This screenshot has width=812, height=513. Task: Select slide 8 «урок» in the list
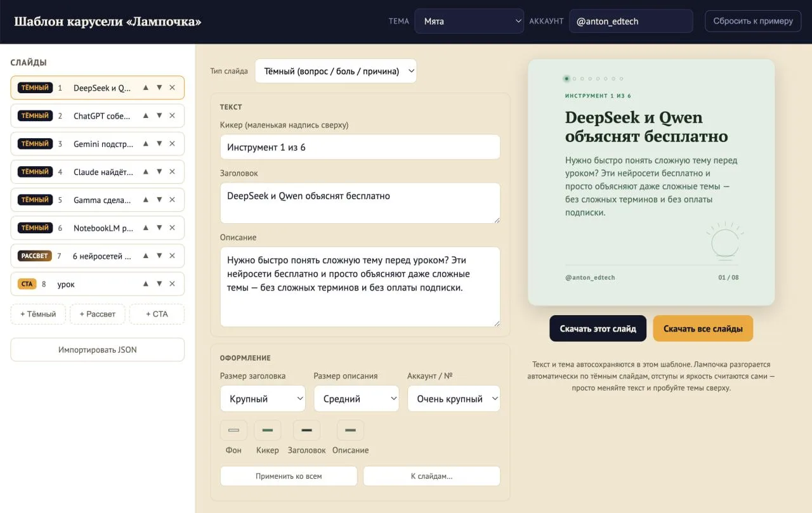[97, 283]
